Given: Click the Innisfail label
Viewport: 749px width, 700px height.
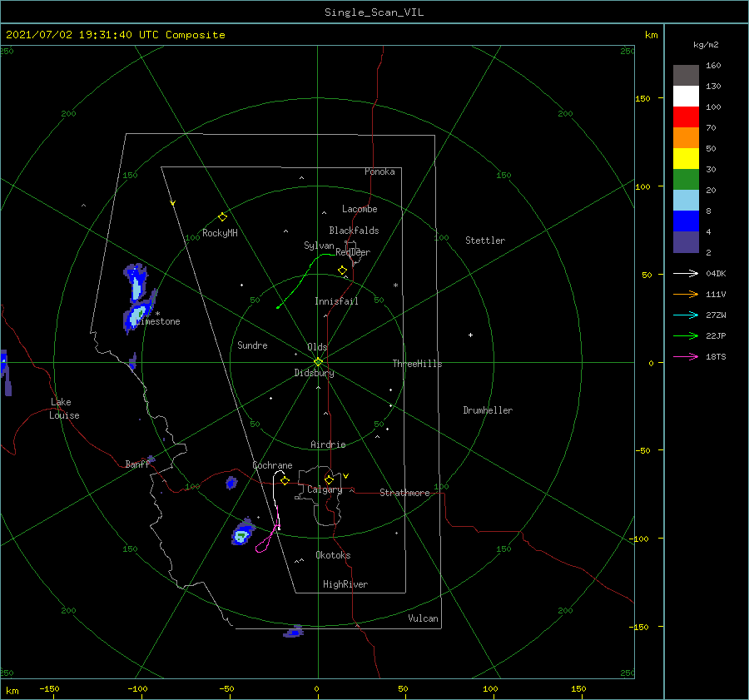Looking at the screenshot, I should pyautogui.click(x=336, y=301).
